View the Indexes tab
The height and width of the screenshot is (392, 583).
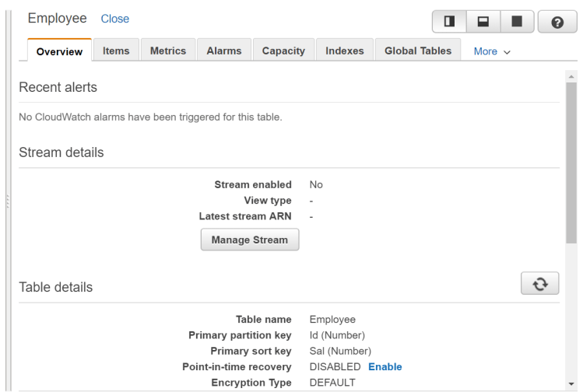(345, 51)
